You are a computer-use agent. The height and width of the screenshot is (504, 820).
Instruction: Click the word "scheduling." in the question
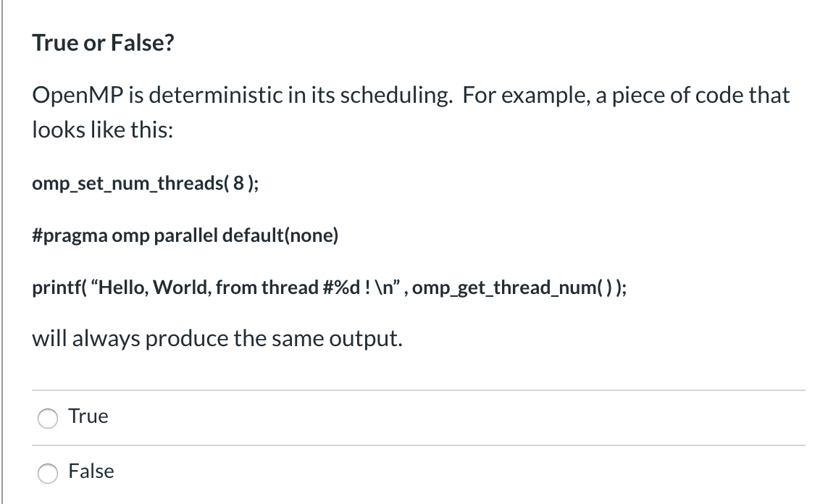pos(396,95)
